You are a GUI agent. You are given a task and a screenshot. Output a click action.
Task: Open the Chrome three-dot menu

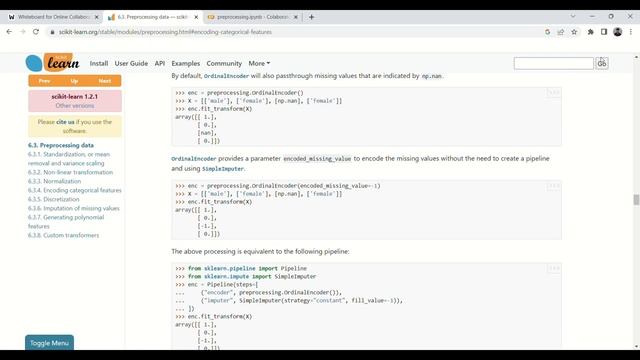631,32
